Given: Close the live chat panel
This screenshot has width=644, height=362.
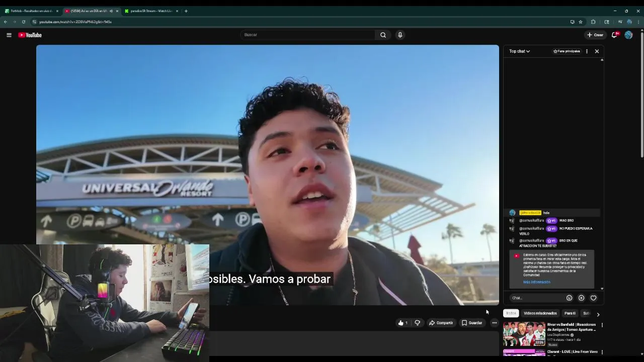Looking at the screenshot, I should pos(597,51).
